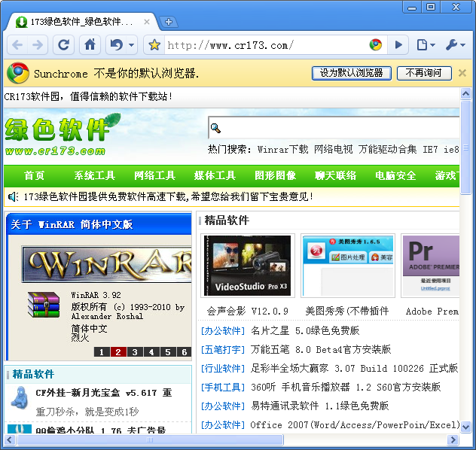Click the Chrome logo icon in address bar

click(x=376, y=45)
